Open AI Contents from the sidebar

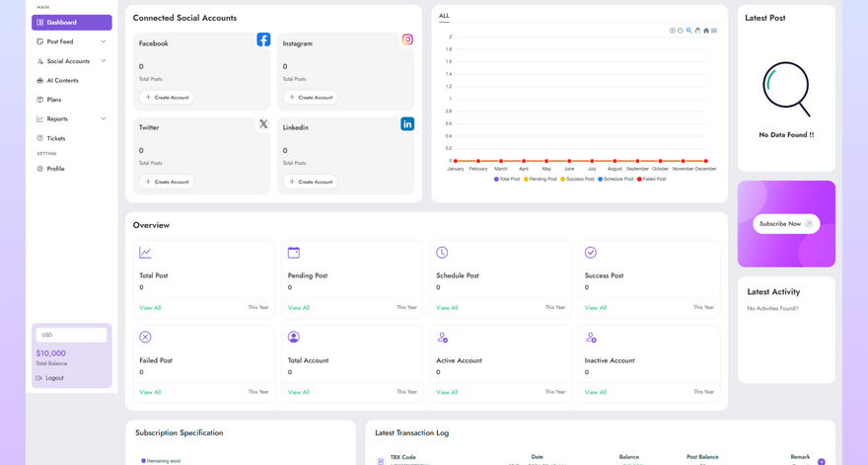62,80
